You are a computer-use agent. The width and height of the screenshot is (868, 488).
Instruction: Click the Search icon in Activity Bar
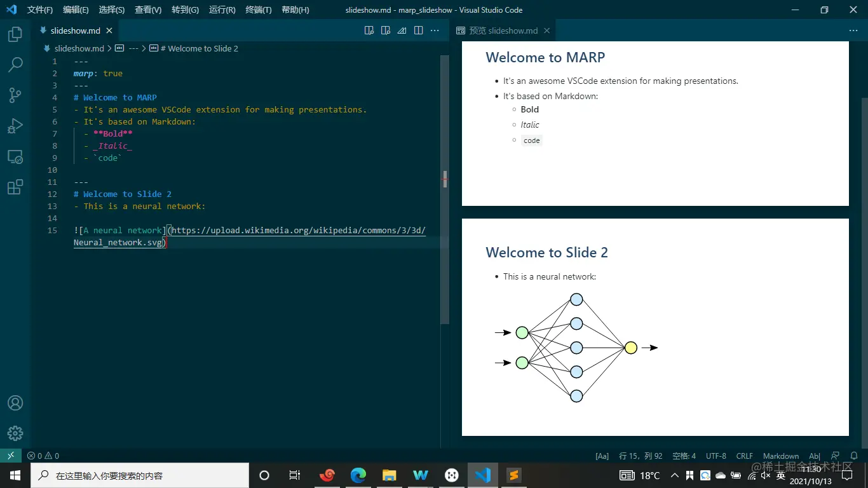(x=15, y=64)
